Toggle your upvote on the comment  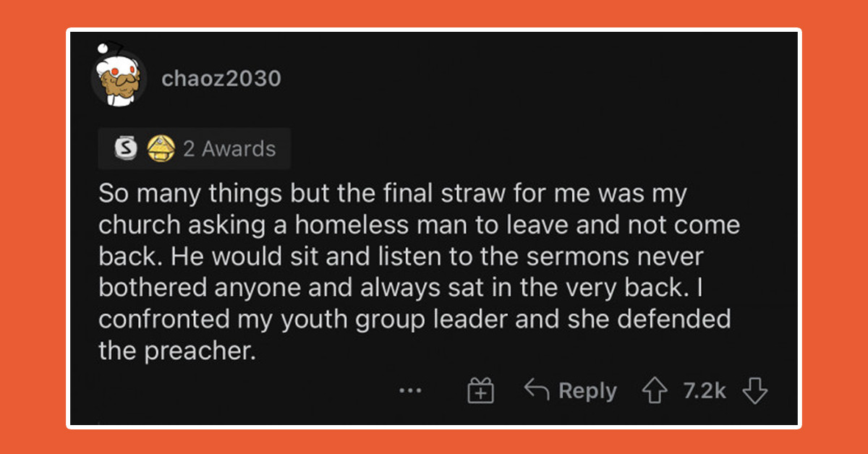coord(655,390)
